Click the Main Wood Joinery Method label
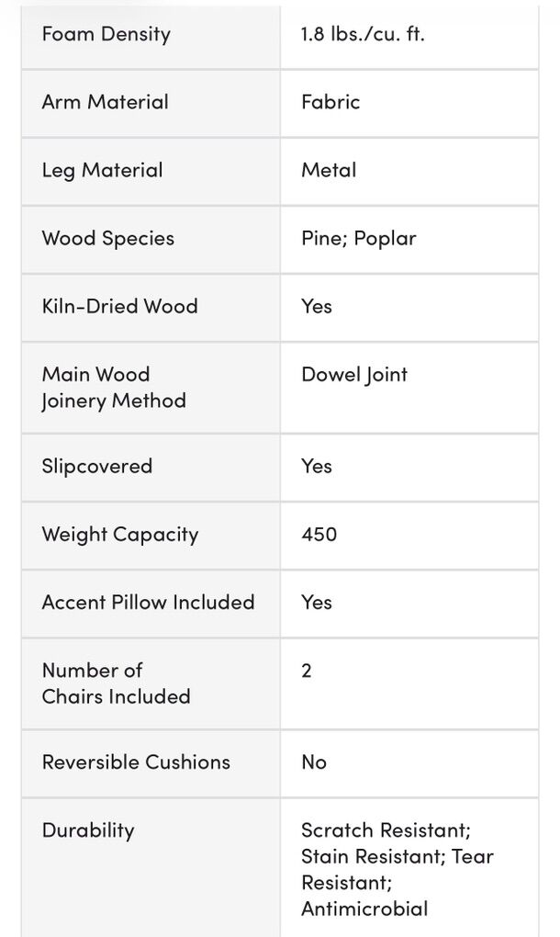Viewport: 560px width, 937px height. 114,388
